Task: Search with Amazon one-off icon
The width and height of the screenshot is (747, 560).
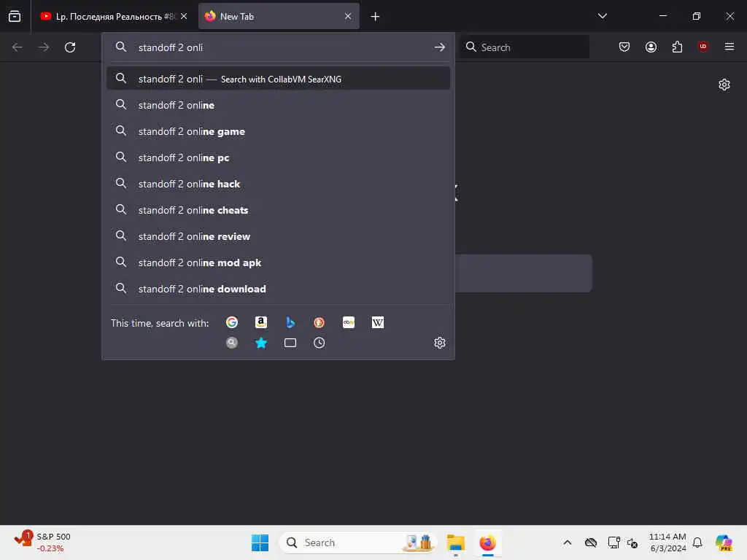Action: click(261, 322)
